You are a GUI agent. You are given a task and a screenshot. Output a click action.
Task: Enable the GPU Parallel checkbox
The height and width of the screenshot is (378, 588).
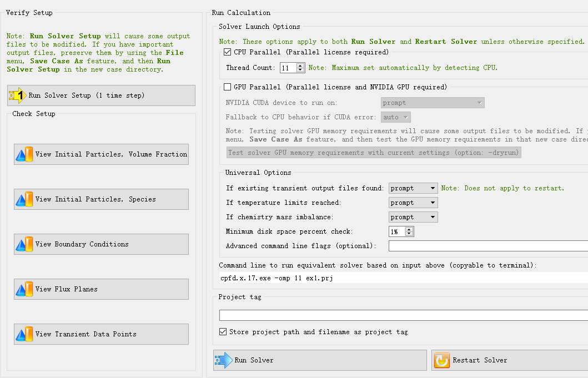(227, 87)
